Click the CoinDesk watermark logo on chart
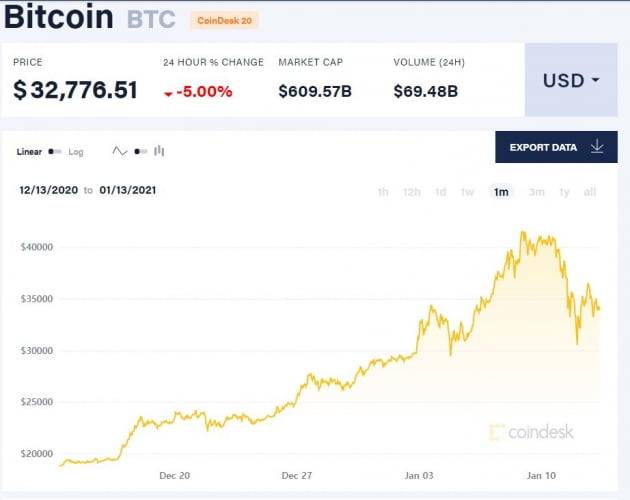This screenshot has height=500, width=630. (x=531, y=432)
